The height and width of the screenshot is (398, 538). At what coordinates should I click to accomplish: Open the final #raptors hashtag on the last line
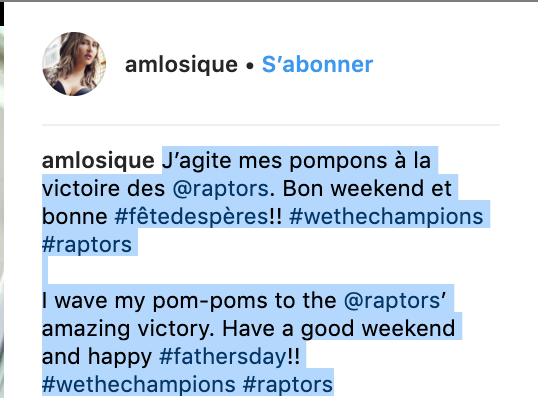[x=288, y=385]
